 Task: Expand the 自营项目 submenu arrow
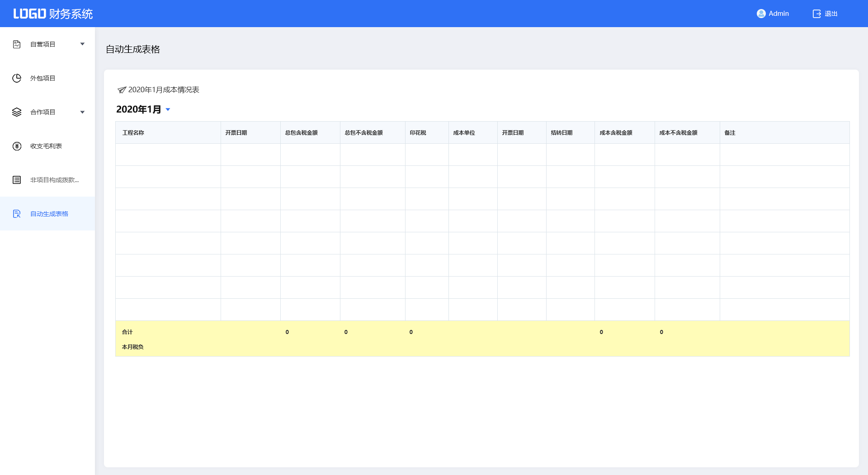click(82, 44)
